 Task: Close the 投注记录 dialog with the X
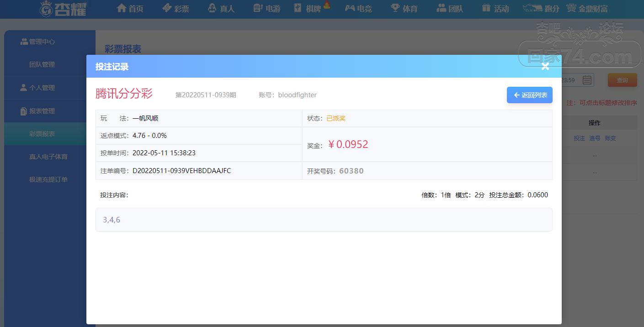coord(545,66)
